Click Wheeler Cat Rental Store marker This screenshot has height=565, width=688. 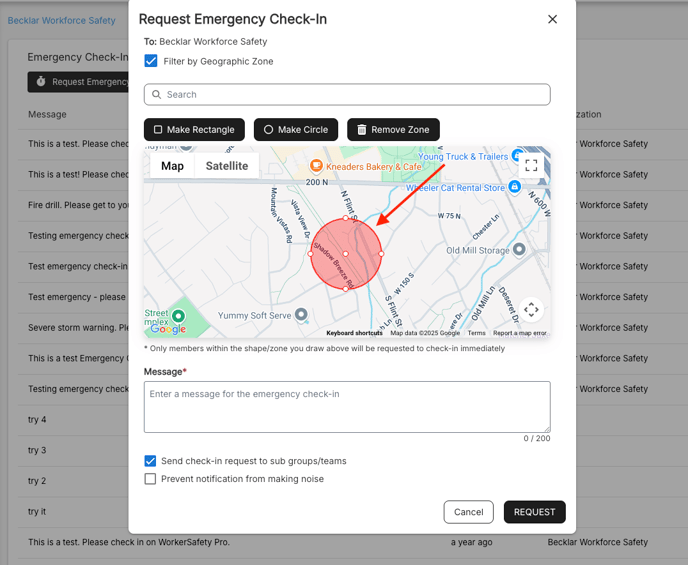coord(514,187)
